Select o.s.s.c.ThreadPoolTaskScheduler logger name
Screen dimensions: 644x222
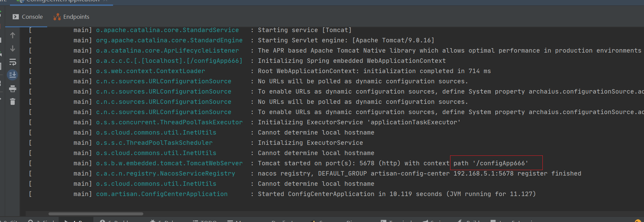[x=154, y=143]
